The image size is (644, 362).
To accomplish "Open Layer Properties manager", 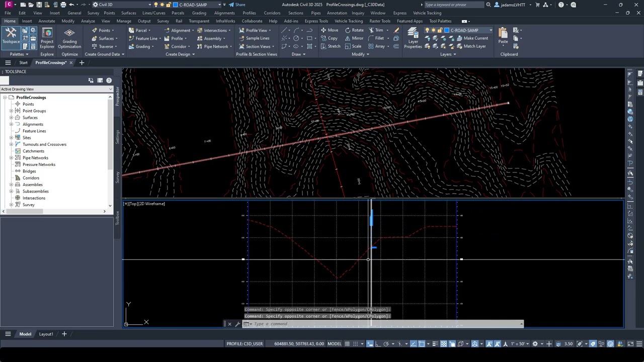I will (x=413, y=38).
